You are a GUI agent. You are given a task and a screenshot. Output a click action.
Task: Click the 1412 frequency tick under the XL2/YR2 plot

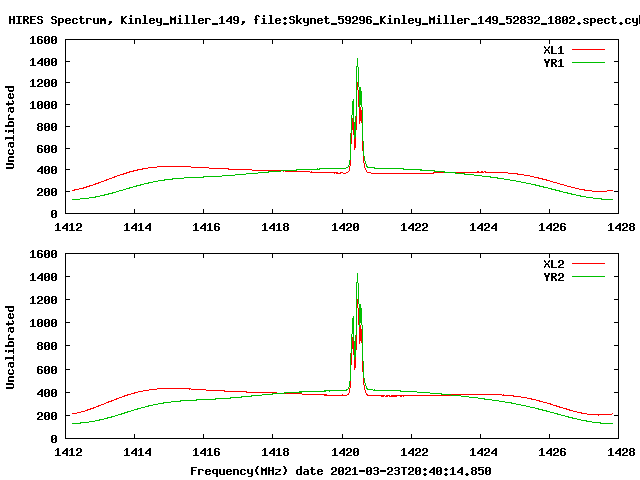68,452
